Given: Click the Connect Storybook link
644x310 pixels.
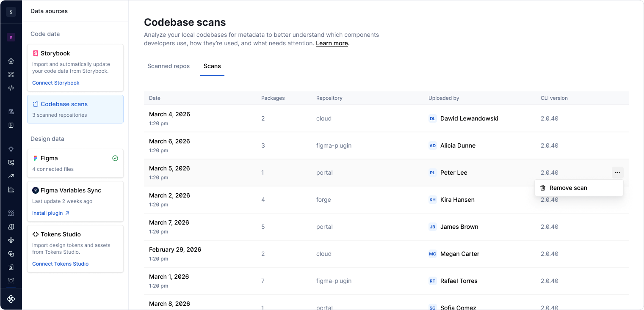Looking at the screenshot, I should 56,83.
